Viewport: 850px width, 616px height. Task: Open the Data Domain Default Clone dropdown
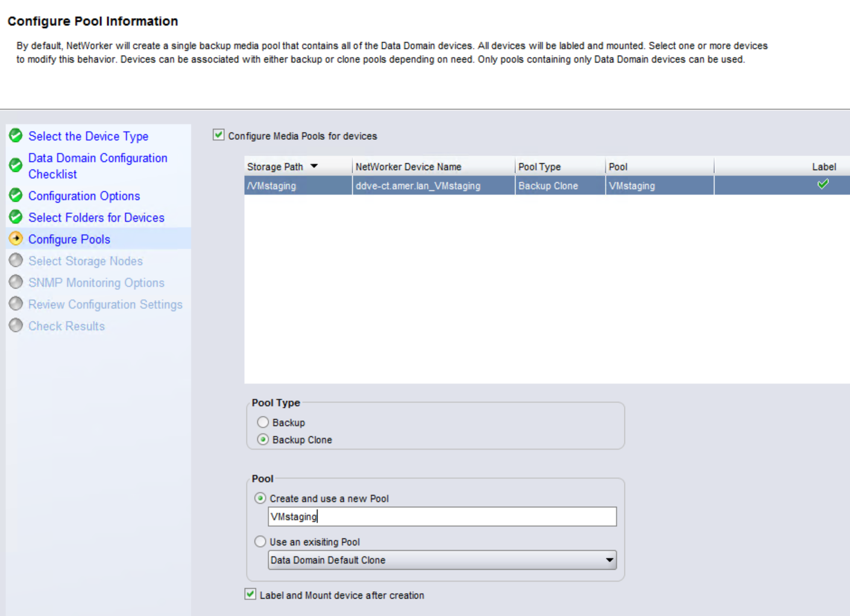tap(609, 560)
